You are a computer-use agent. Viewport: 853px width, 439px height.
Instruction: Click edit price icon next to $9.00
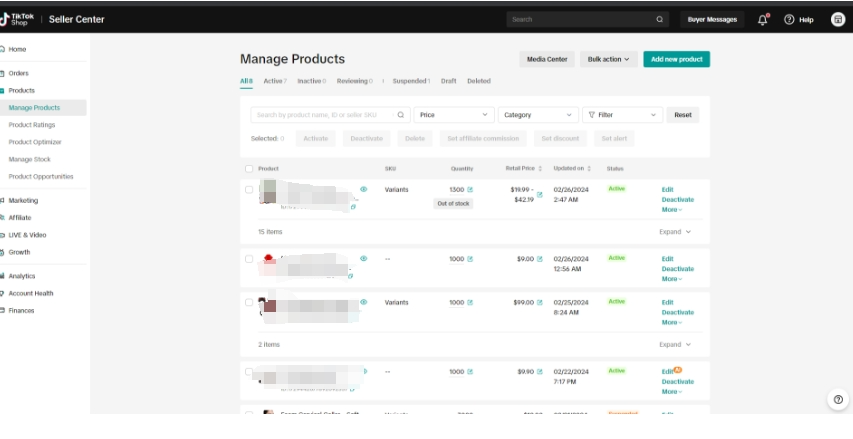coord(540,259)
